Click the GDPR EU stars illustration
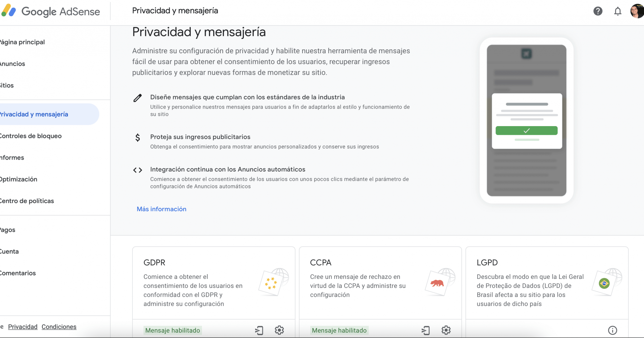 point(274,282)
